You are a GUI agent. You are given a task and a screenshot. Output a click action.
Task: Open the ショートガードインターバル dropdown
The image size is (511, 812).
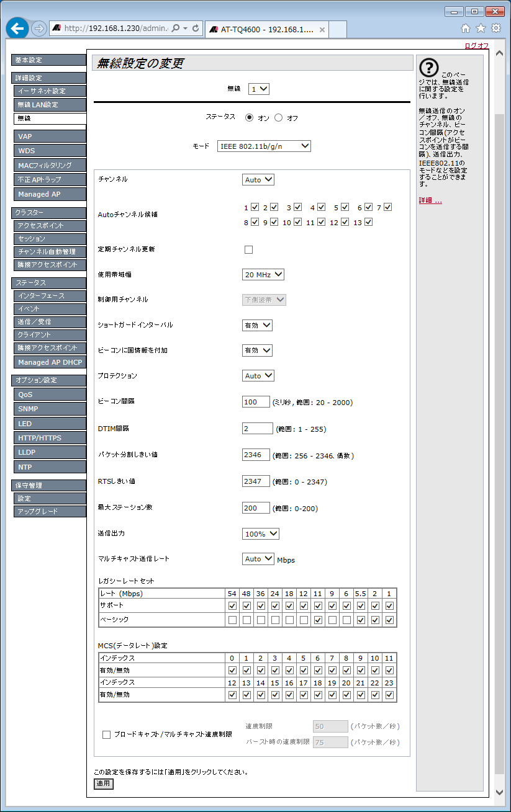click(x=257, y=325)
